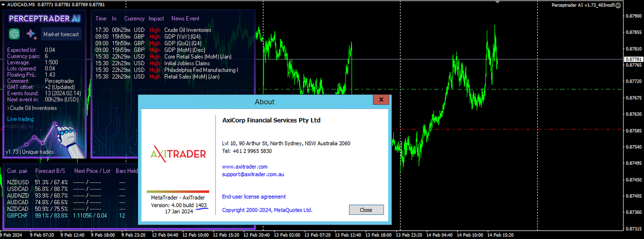Click the NZDCAD currency pair row
Image resolution: width=644 pixels, height=239 pixels.
click(x=66, y=208)
